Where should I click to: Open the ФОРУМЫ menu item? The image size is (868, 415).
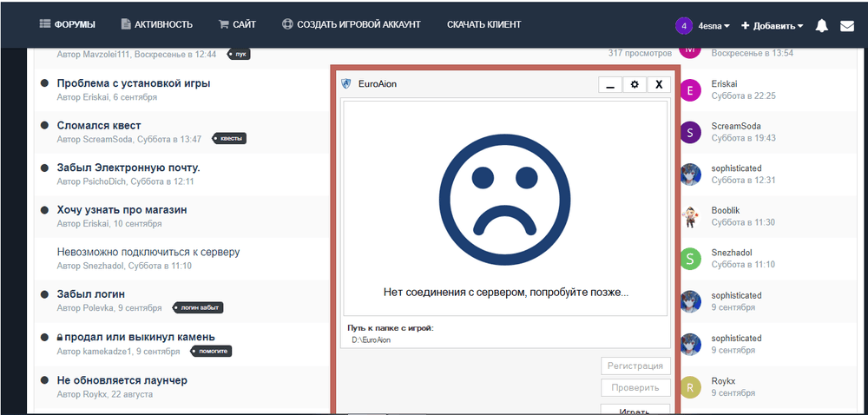pos(68,24)
